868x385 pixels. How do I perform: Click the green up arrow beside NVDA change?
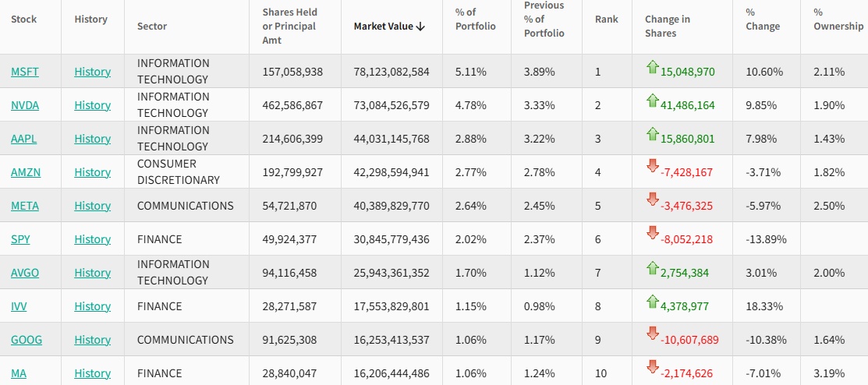pyautogui.click(x=653, y=101)
